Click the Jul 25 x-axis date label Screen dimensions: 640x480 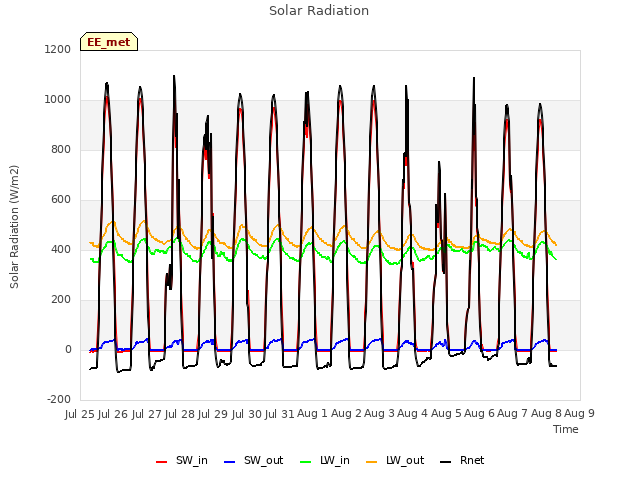80,414
